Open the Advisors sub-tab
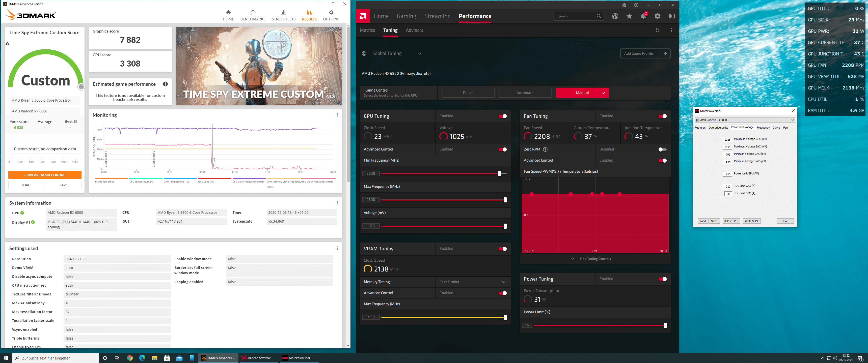 tap(414, 30)
